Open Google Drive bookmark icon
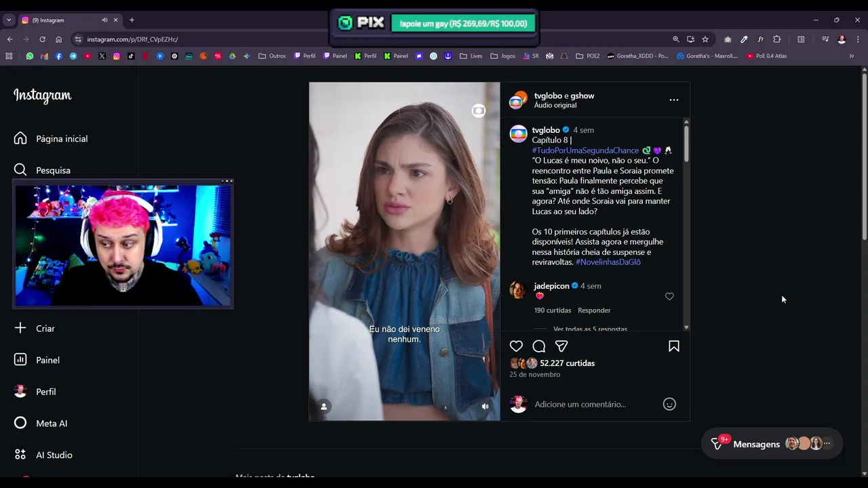This screenshot has height=488, width=868. tap(232, 56)
